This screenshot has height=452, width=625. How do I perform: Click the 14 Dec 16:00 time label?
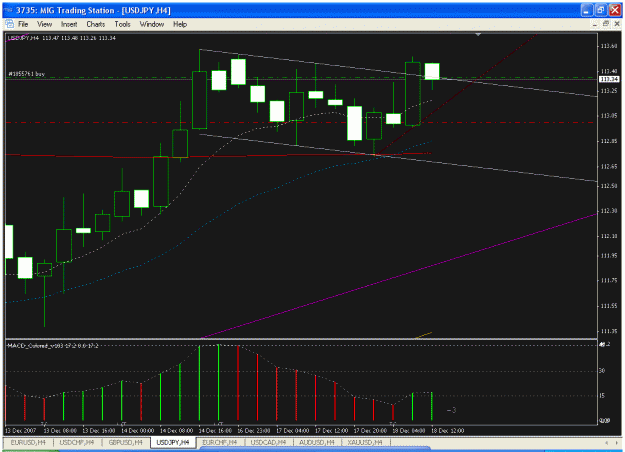(x=215, y=430)
